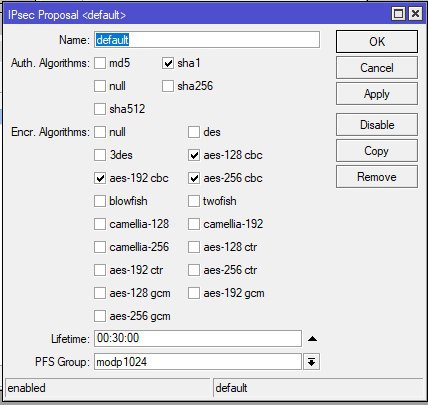The image size is (428, 405).
Task: Enable aes-128 ctr encryption
Action: [194, 247]
